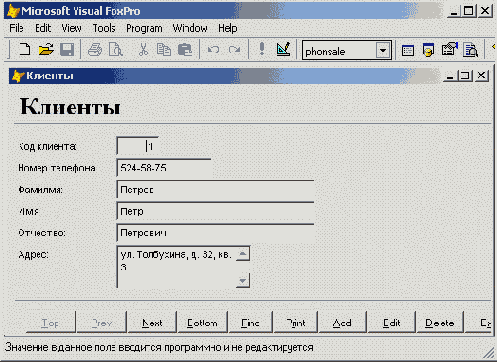
Task: Click the Print toolbar icon
Action: 95,50
